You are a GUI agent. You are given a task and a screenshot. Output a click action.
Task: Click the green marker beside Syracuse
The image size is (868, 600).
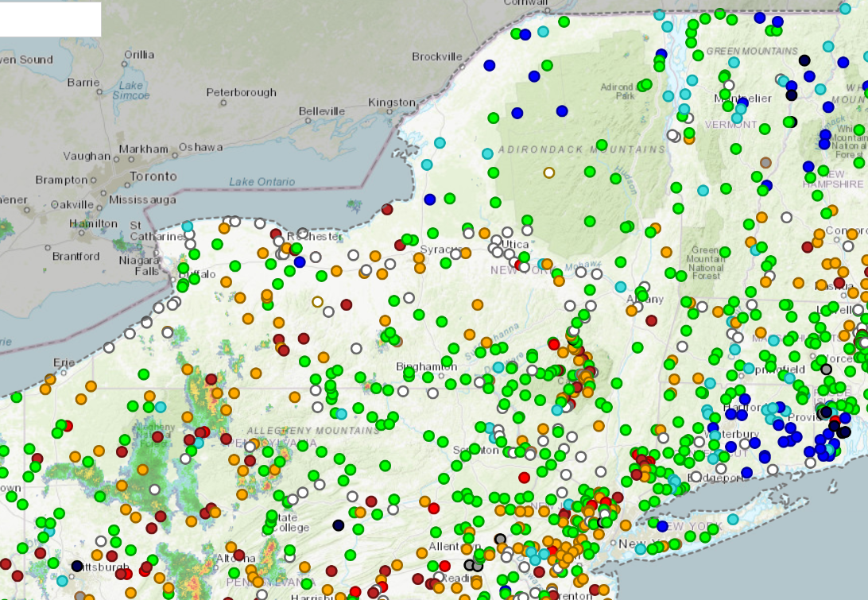coord(446,261)
